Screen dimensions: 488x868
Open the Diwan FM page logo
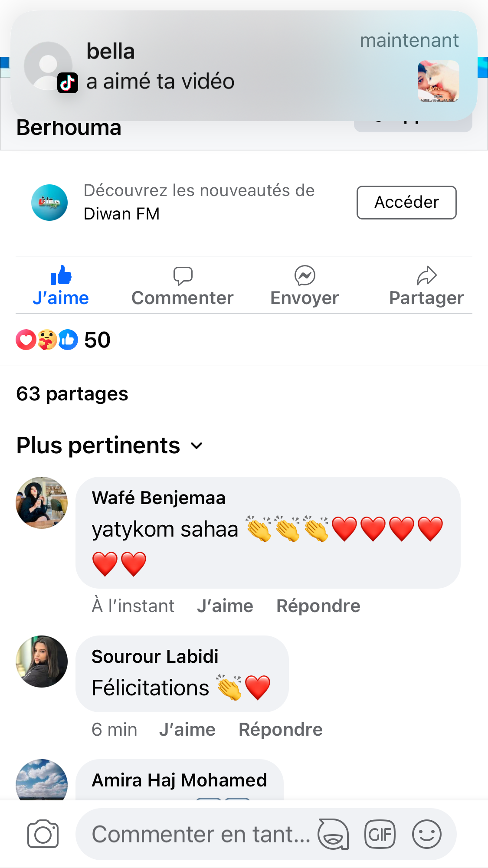pyautogui.click(x=49, y=203)
